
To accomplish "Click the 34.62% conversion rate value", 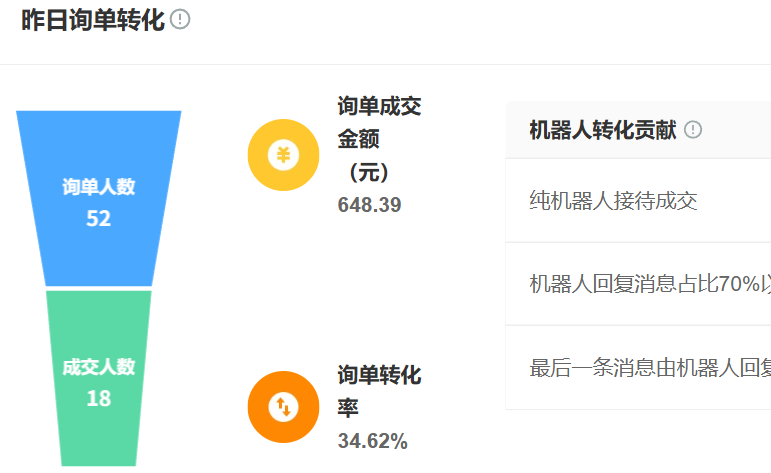I will point(372,441).
